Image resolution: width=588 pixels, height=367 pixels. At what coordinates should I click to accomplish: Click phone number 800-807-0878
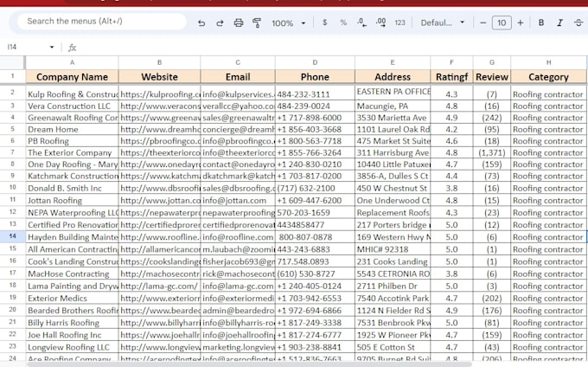[315, 237]
